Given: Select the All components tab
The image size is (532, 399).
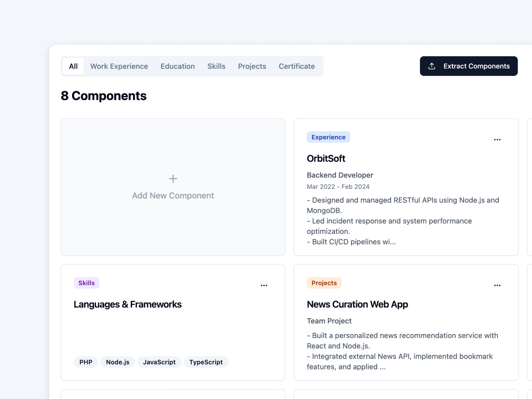Looking at the screenshot, I should (x=73, y=66).
